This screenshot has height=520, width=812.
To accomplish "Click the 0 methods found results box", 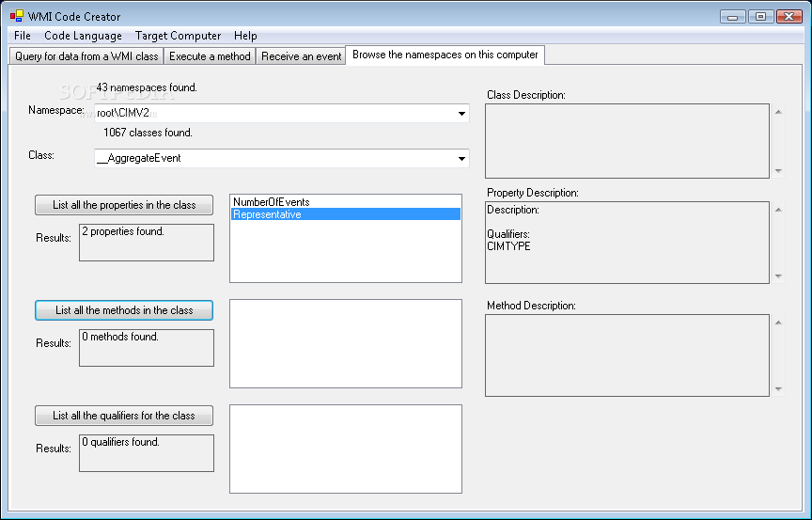I will [147, 348].
